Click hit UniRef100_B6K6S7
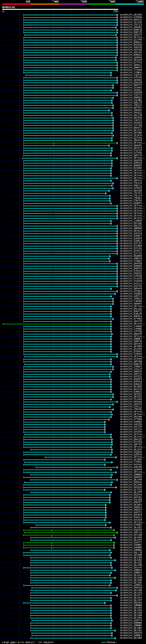The height and width of the screenshot is (644, 146). 131,128
